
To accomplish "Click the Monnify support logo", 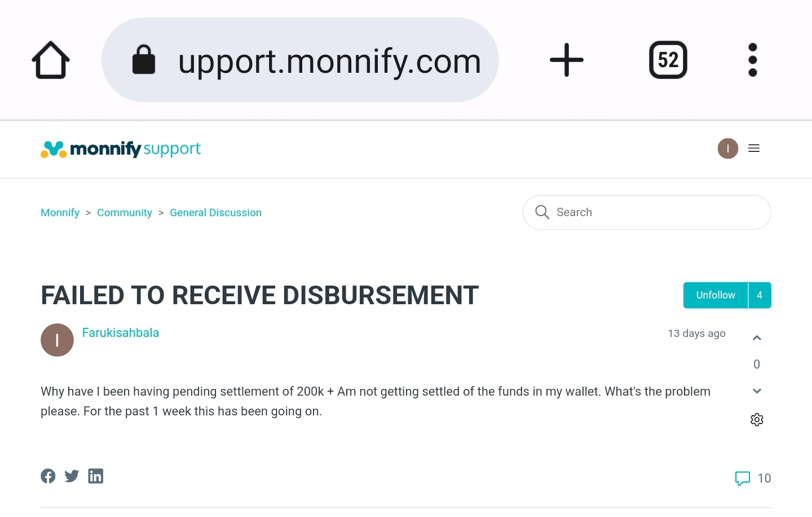I will point(121,149).
